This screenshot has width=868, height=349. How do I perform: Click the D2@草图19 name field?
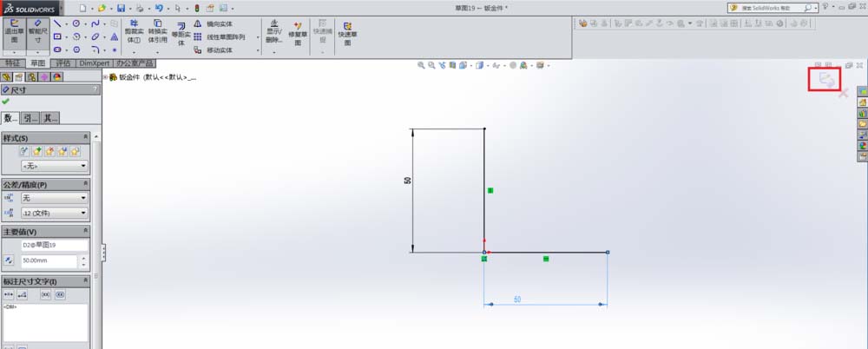[x=54, y=244]
